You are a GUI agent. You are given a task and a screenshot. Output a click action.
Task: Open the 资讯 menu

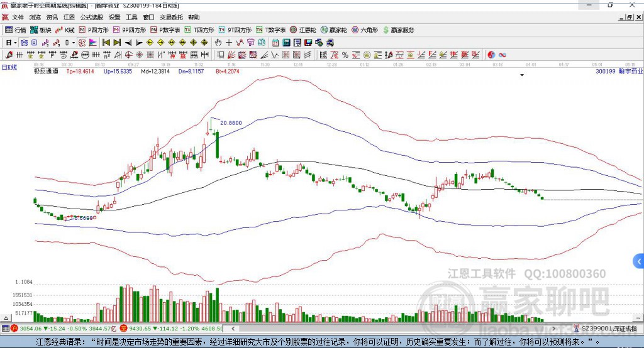[52, 17]
